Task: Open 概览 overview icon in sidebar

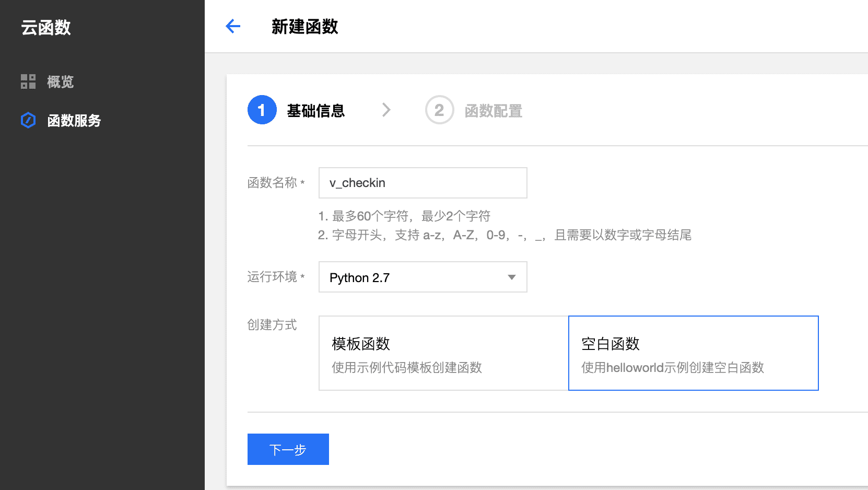Action: pyautogui.click(x=28, y=81)
